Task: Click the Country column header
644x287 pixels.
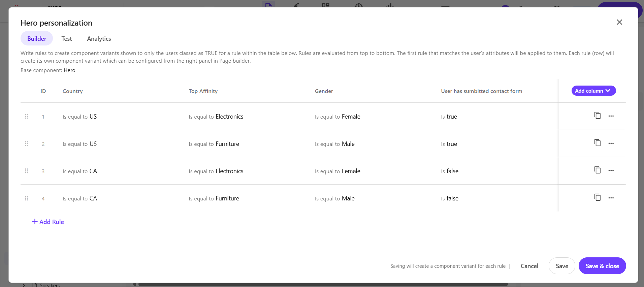Action: (x=72, y=91)
